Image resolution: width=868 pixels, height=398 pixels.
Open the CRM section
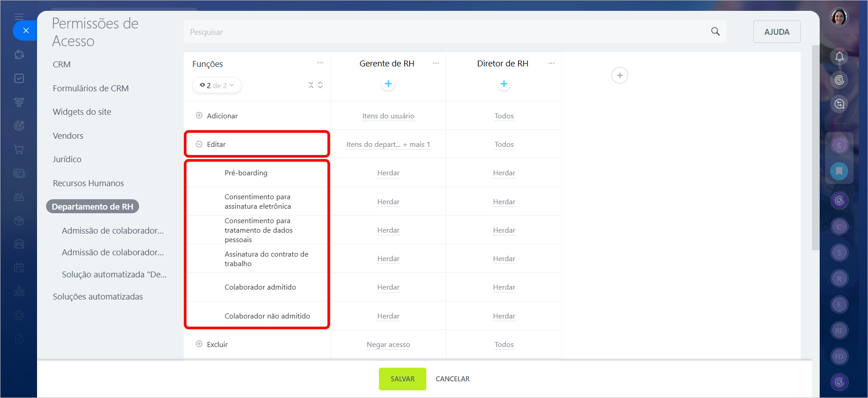point(62,65)
